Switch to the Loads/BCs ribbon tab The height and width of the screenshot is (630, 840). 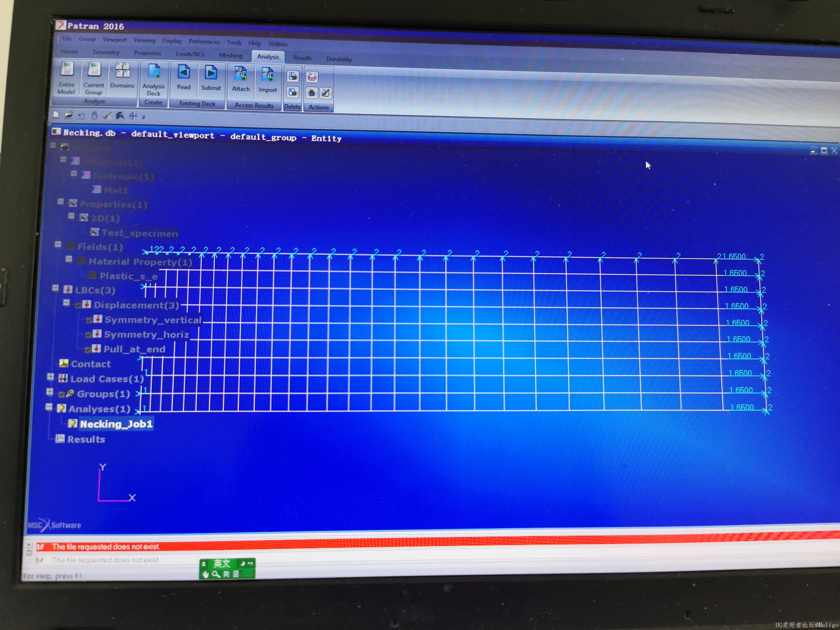[x=190, y=54]
